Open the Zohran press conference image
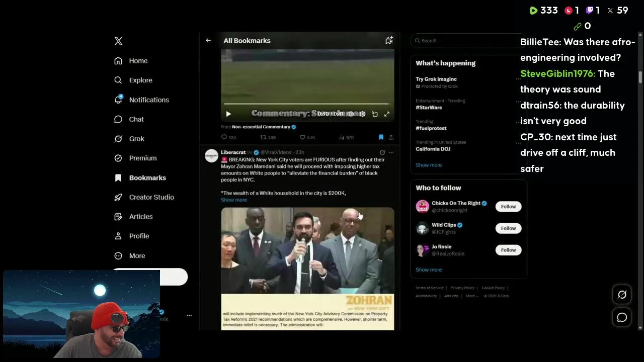 307,268
